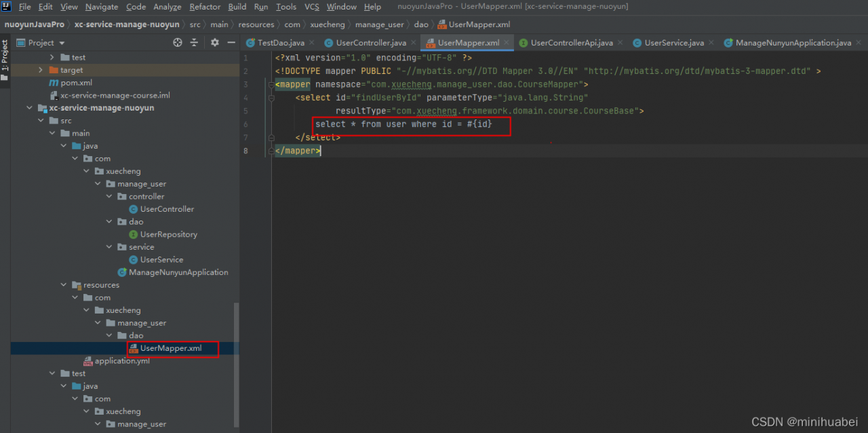The width and height of the screenshot is (868, 433).
Task: Click the UserRepository interface icon in tree
Action: point(134,234)
